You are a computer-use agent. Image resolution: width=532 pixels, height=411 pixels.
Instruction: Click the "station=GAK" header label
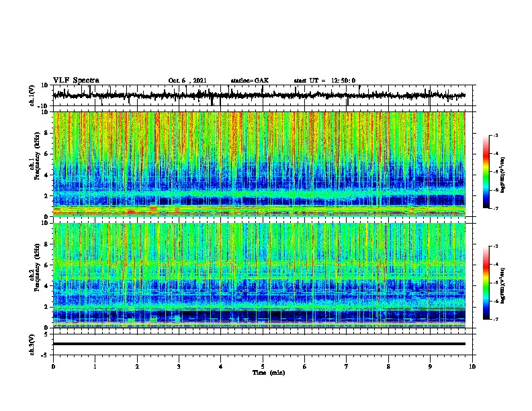250,81
